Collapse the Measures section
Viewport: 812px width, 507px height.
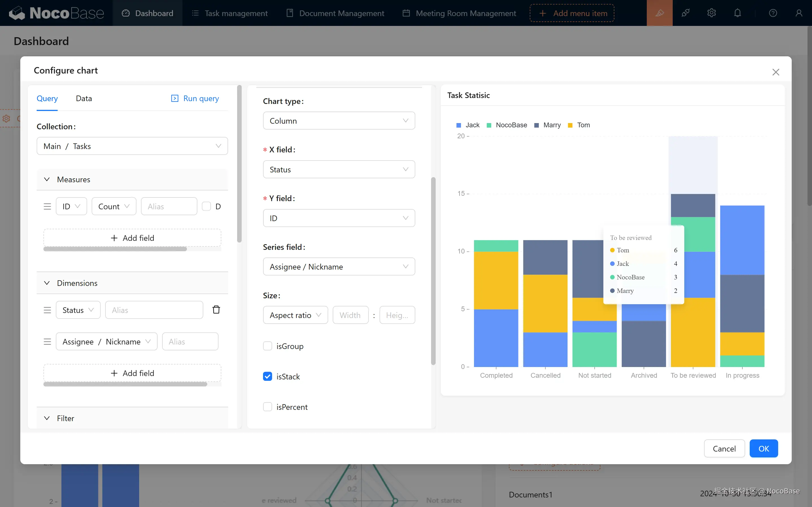[x=47, y=179]
